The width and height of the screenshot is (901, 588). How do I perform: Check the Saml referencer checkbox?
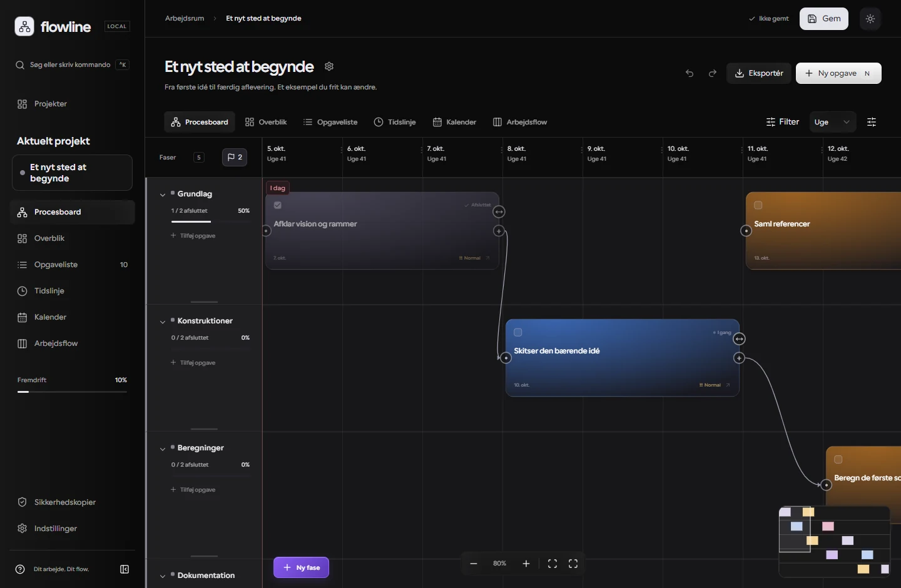[x=758, y=205]
